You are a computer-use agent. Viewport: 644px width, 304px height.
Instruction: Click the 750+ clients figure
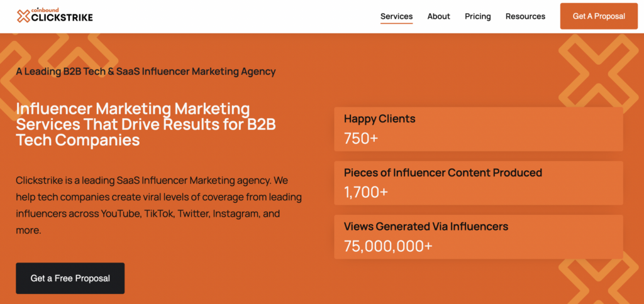point(360,138)
